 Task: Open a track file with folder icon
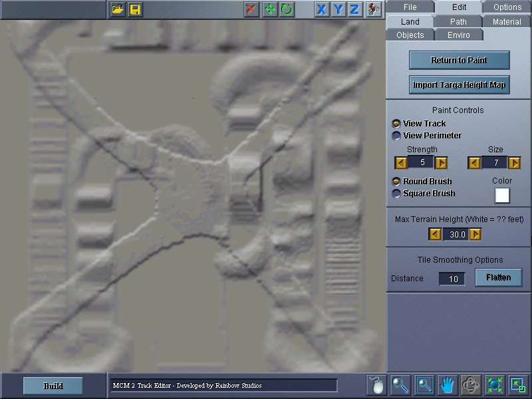point(118,9)
